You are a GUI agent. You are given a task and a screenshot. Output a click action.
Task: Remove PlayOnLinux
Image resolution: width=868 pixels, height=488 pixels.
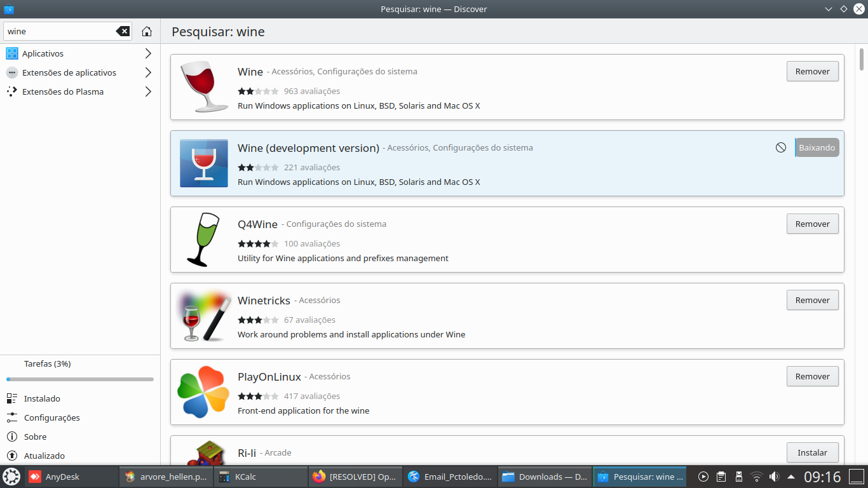click(812, 376)
